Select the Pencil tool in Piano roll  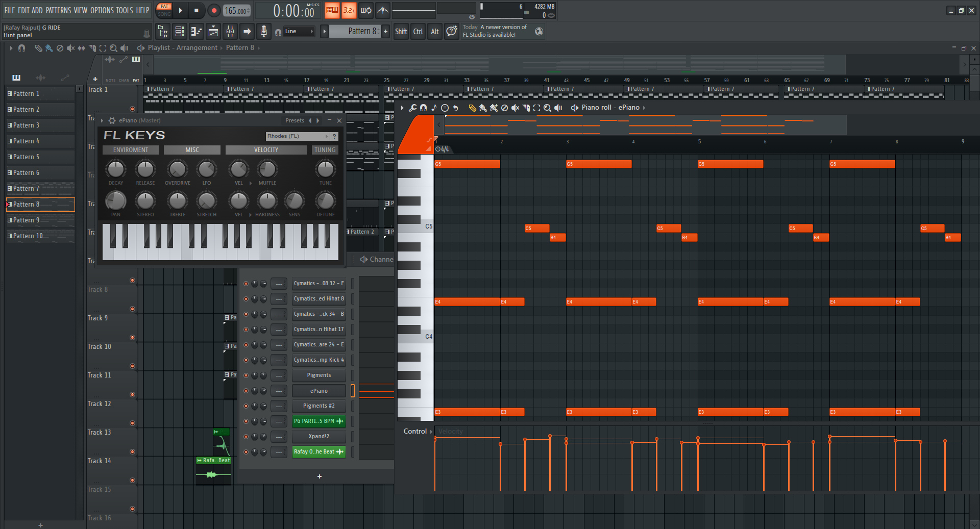(x=472, y=108)
